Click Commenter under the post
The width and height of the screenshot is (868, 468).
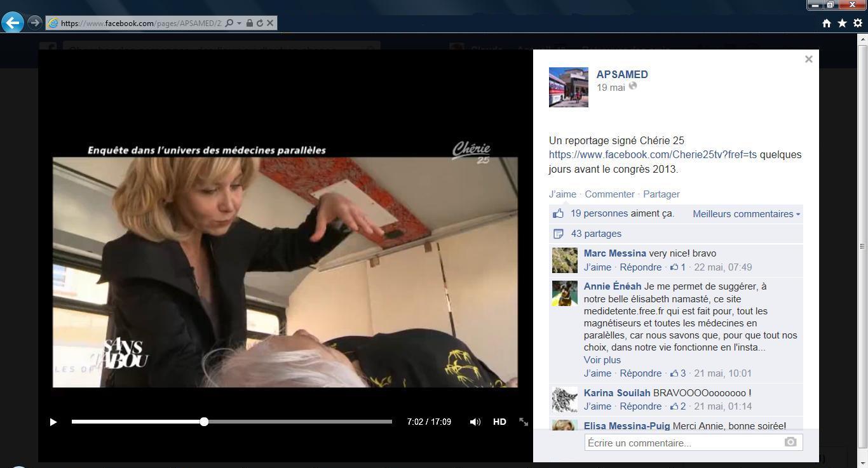[x=609, y=194]
